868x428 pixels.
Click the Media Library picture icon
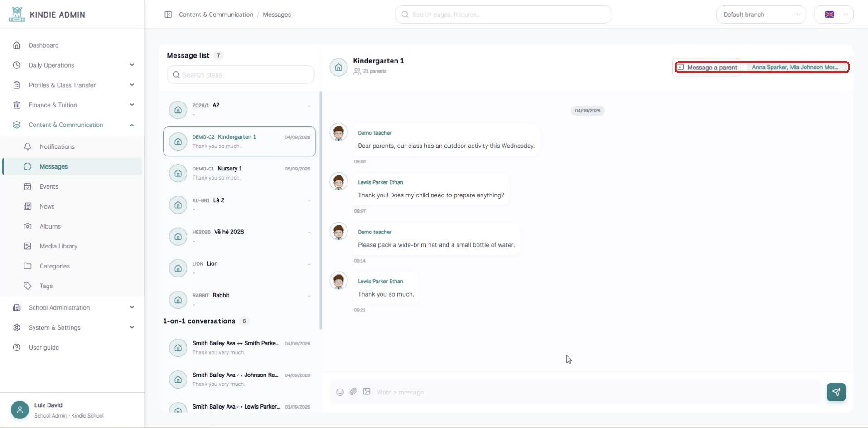click(28, 246)
